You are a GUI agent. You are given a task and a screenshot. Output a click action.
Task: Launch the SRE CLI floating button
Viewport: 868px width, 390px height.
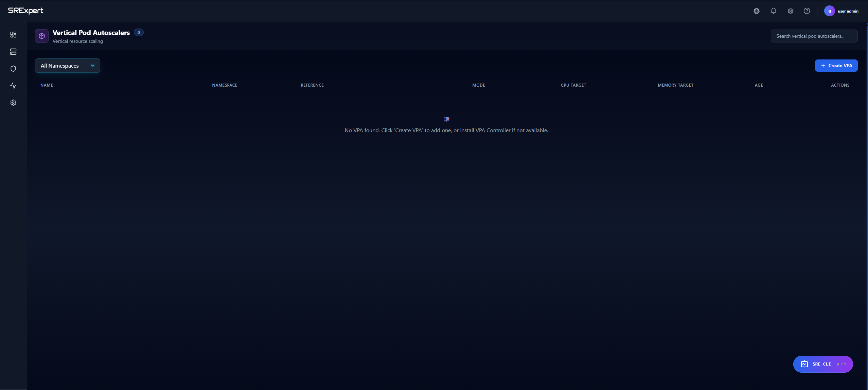823,364
